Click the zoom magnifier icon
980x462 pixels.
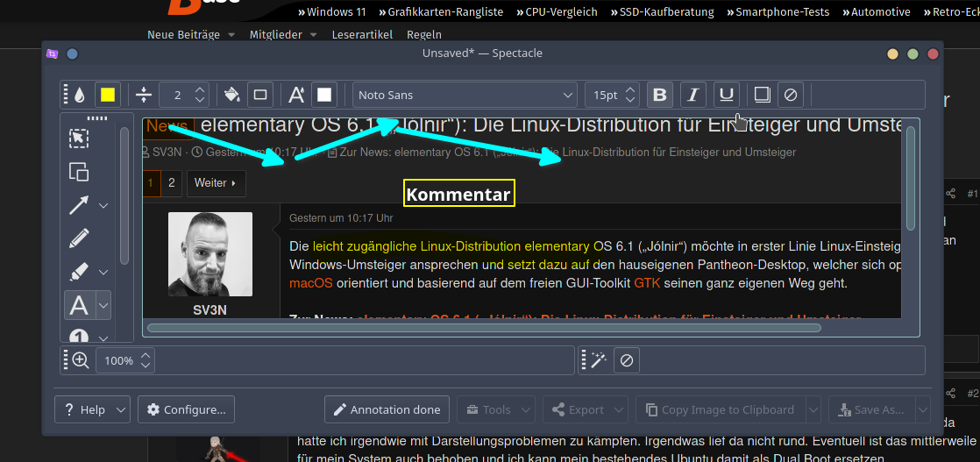(x=81, y=360)
